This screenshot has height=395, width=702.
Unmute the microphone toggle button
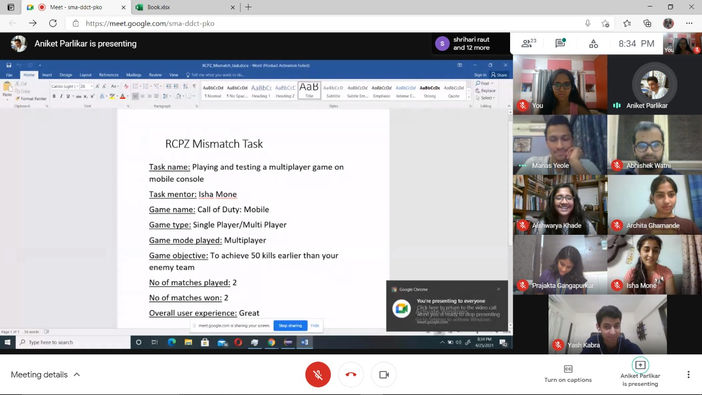(x=318, y=374)
